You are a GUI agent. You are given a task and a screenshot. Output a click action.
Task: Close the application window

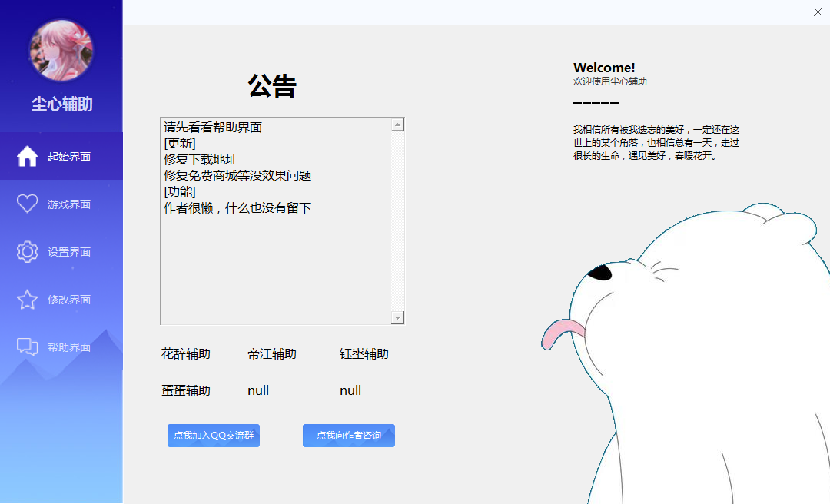tap(818, 12)
